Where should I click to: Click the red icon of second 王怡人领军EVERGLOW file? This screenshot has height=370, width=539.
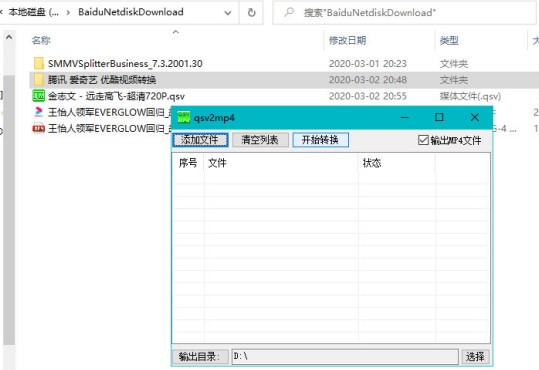(x=38, y=128)
